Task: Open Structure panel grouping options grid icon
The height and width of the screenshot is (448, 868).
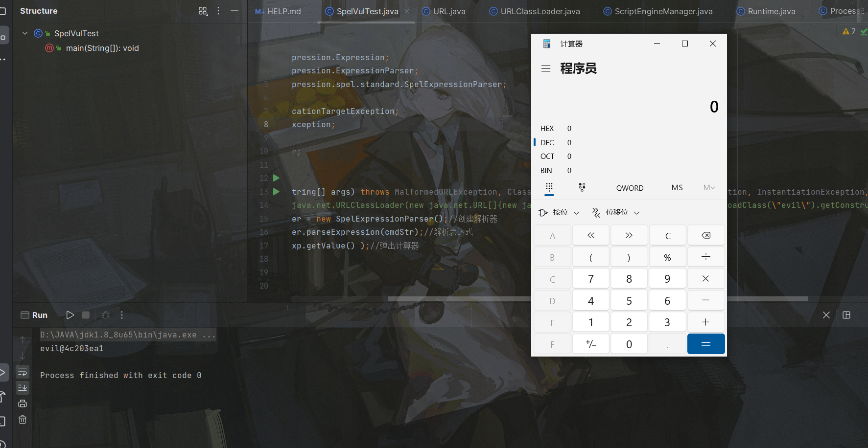Action: click(203, 10)
